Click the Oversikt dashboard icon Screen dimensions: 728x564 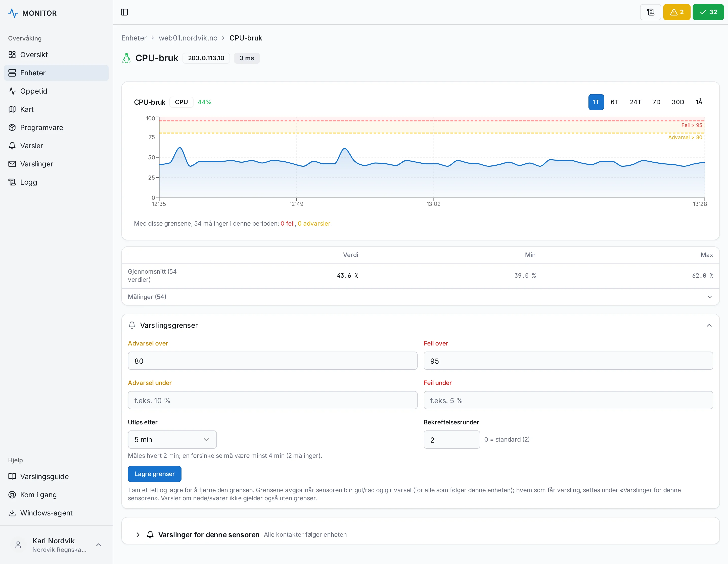pos(12,55)
